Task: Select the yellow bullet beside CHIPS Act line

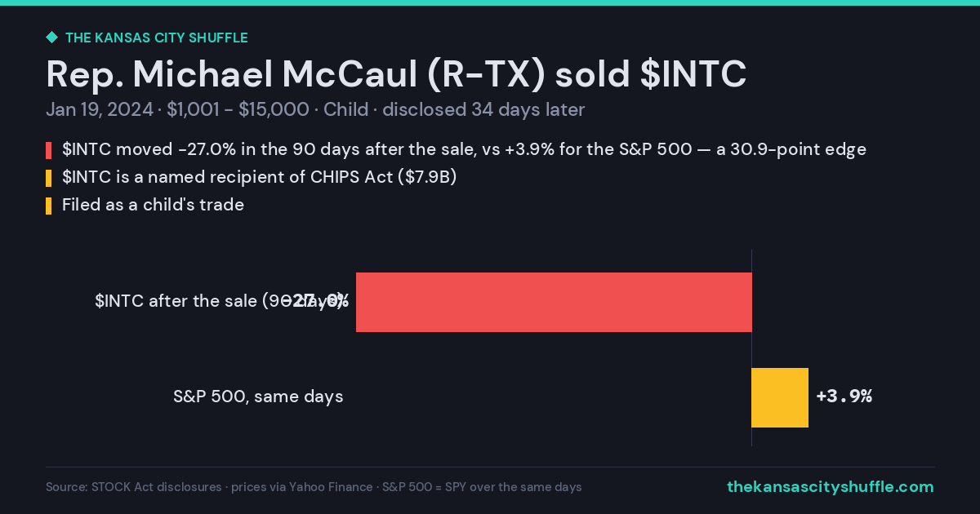Action: click(48, 178)
